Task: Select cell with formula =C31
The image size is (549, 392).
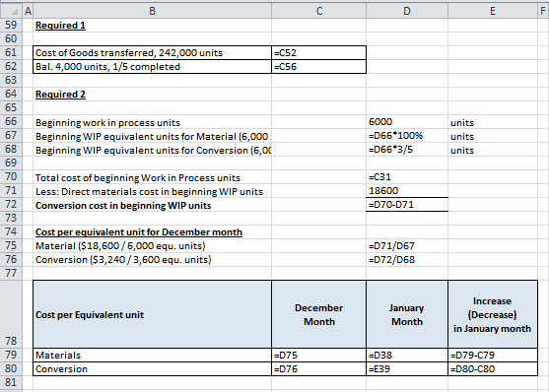Action: 407,176
